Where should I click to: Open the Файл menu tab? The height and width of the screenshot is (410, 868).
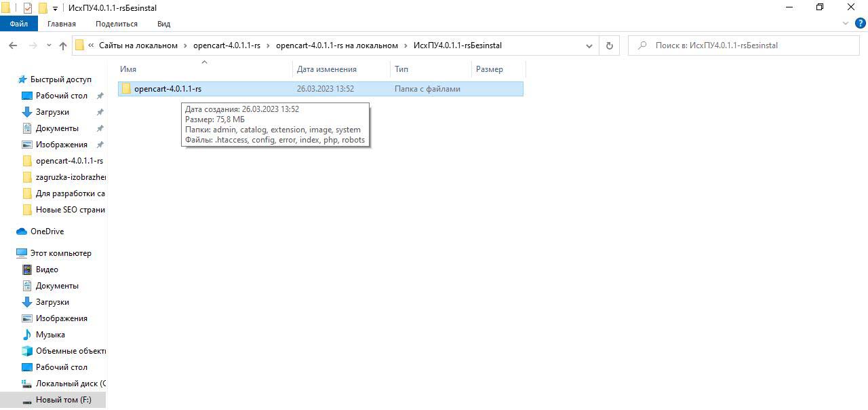[x=19, y=24]
